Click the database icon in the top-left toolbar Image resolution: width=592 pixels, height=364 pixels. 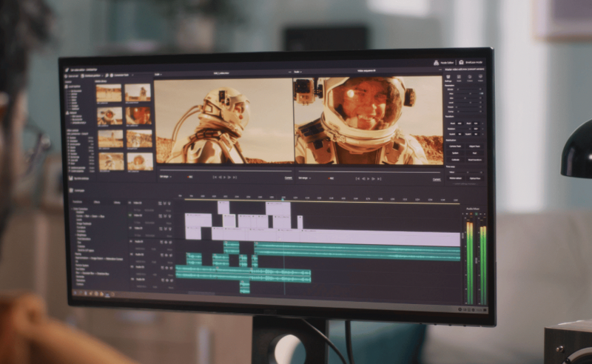pos(82,75)
